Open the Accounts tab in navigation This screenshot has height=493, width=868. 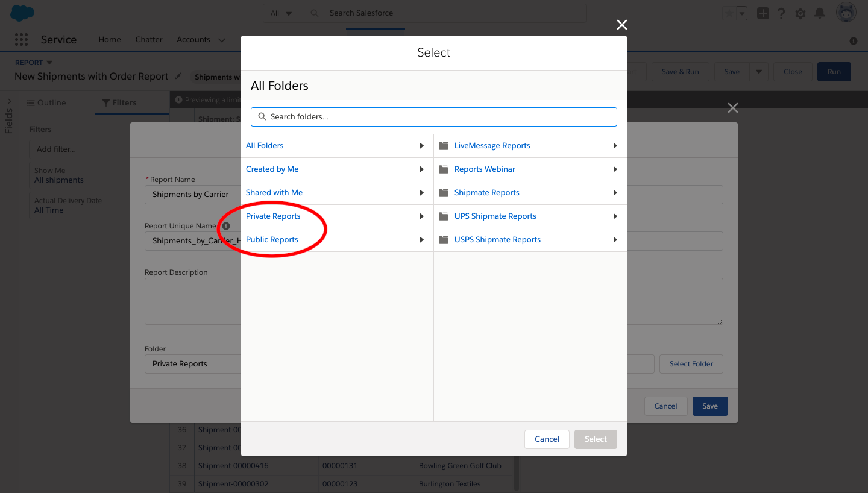tap(193, 40)
